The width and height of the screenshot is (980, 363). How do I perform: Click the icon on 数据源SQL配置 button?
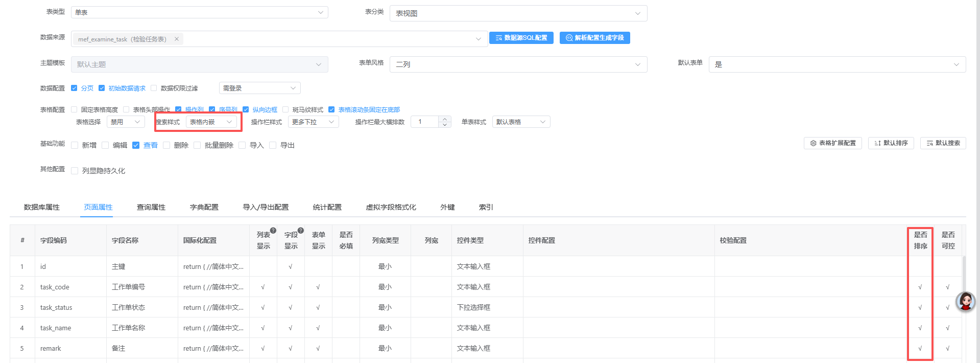click(498, 38)
